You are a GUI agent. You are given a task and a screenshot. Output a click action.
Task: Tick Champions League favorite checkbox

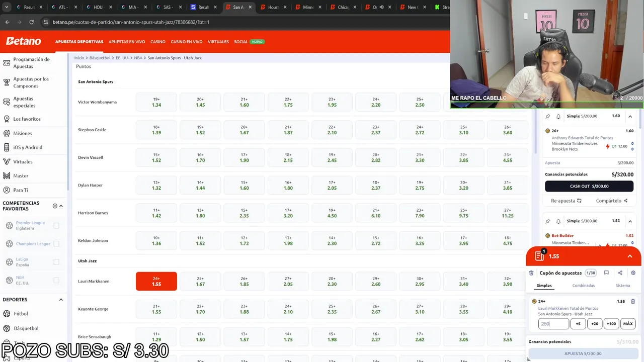tap(56, 244)
